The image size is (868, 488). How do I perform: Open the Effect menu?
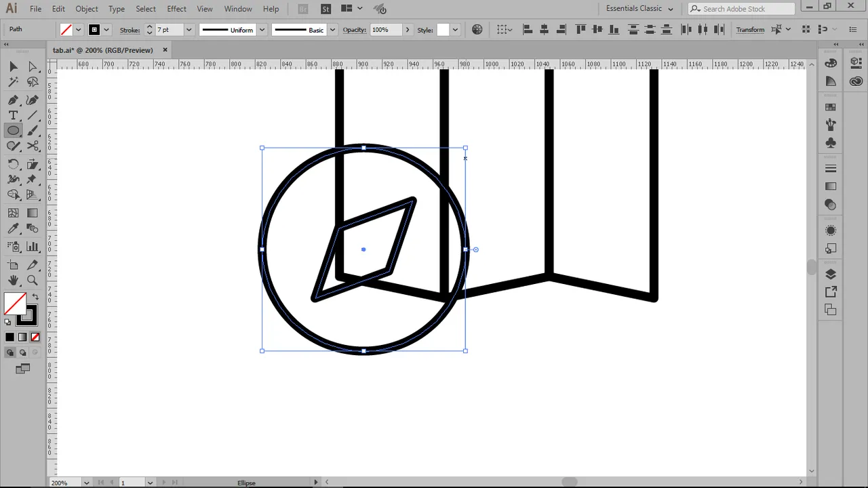point(176,9)
